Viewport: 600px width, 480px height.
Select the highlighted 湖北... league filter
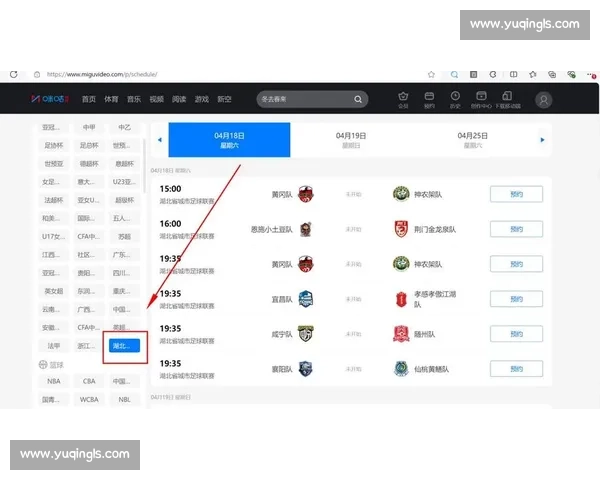coord(124,346)
